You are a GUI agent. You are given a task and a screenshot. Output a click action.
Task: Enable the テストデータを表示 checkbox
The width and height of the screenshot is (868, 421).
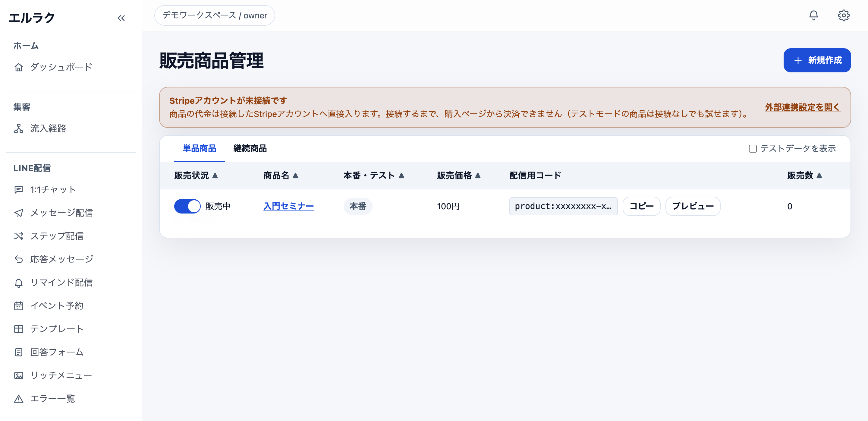(x=753, y=149)
